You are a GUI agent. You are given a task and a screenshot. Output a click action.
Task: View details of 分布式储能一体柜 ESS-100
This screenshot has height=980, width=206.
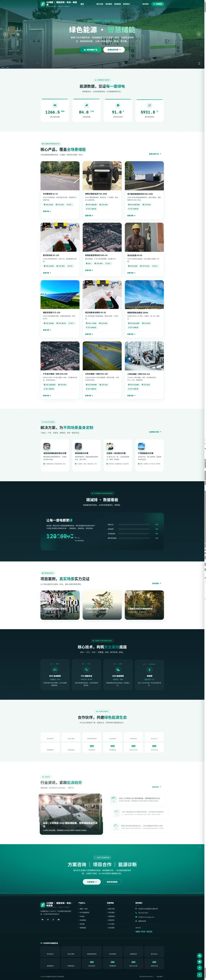click(89, 395)
